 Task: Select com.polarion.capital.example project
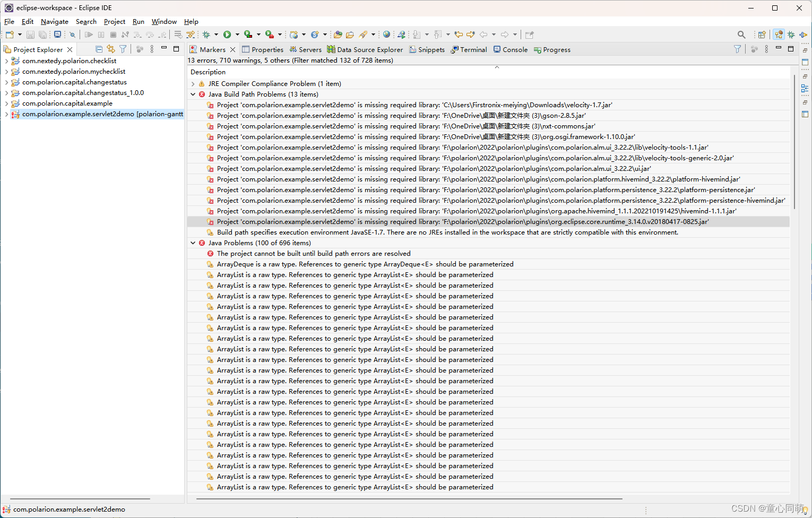(67, 103)
